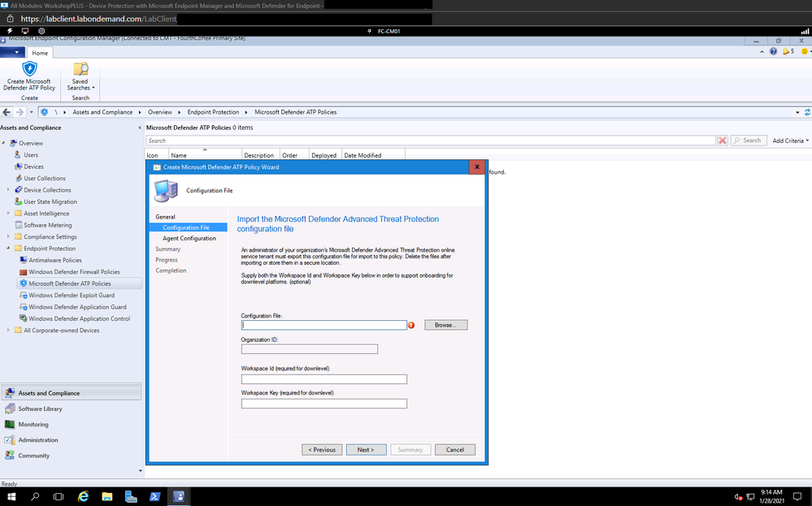Image resolution: width=812 pixels, height=506 pixels.
Task: Collapse the navigation pane chevron
Action: (139, 128)
